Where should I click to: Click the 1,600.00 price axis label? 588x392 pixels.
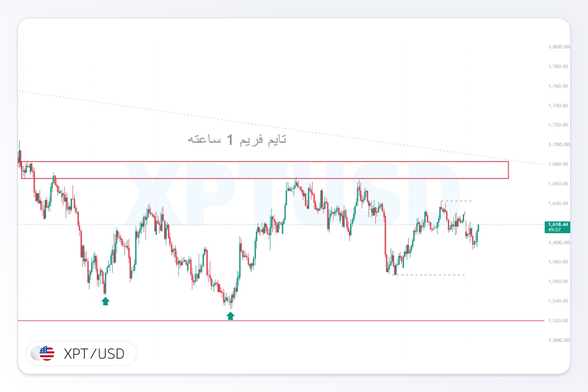559,243
